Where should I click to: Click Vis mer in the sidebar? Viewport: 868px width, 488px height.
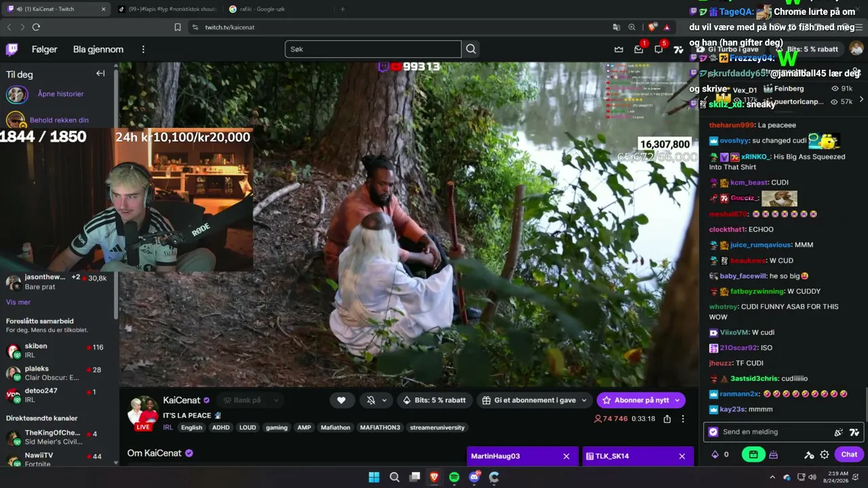18,302
